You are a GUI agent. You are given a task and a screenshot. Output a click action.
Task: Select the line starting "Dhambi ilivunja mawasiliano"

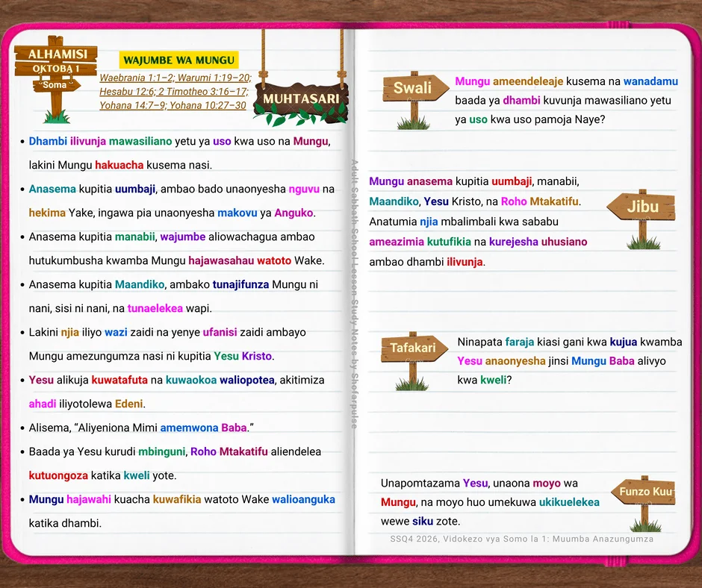[x=179, y=142]
